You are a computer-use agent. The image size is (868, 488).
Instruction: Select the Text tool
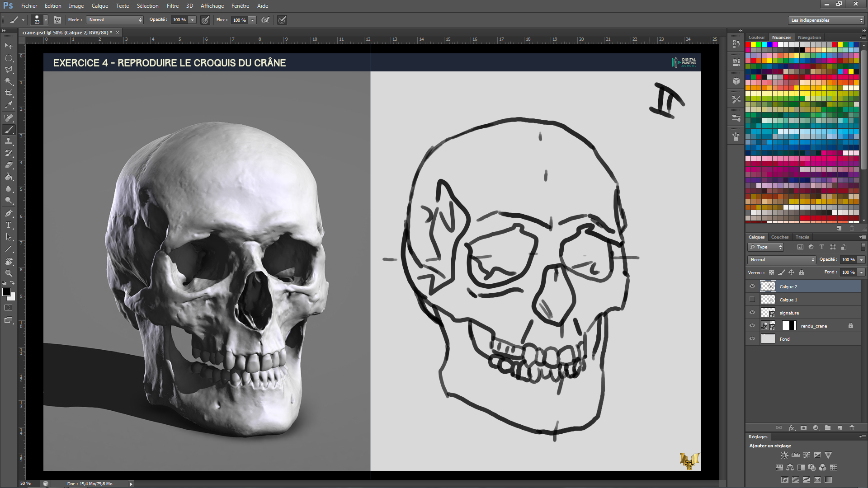[x=9, y=225]
